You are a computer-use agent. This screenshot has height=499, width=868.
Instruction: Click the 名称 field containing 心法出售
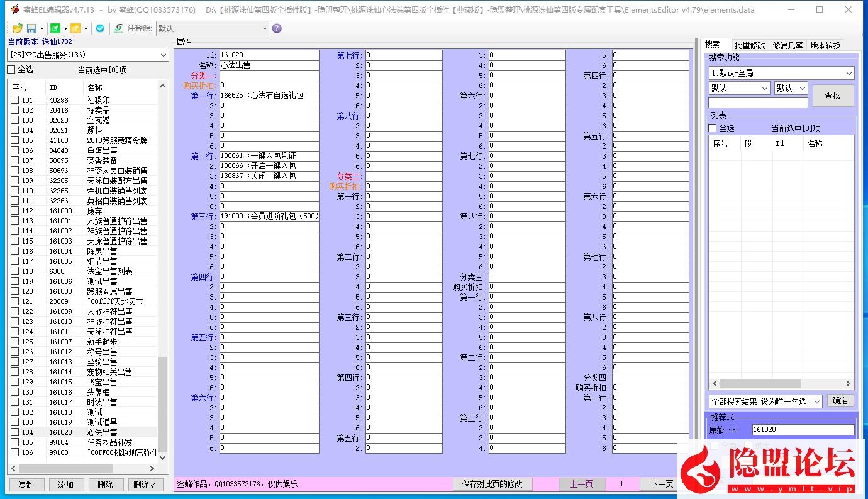coord(269,65)
